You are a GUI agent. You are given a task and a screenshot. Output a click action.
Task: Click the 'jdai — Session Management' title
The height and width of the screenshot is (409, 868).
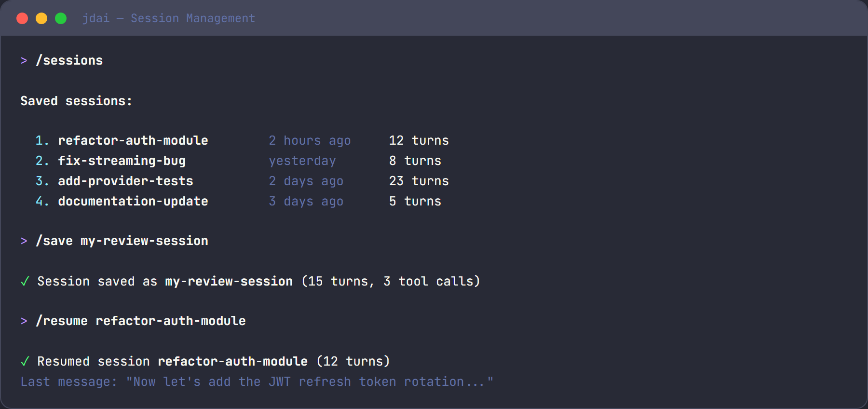169,18
